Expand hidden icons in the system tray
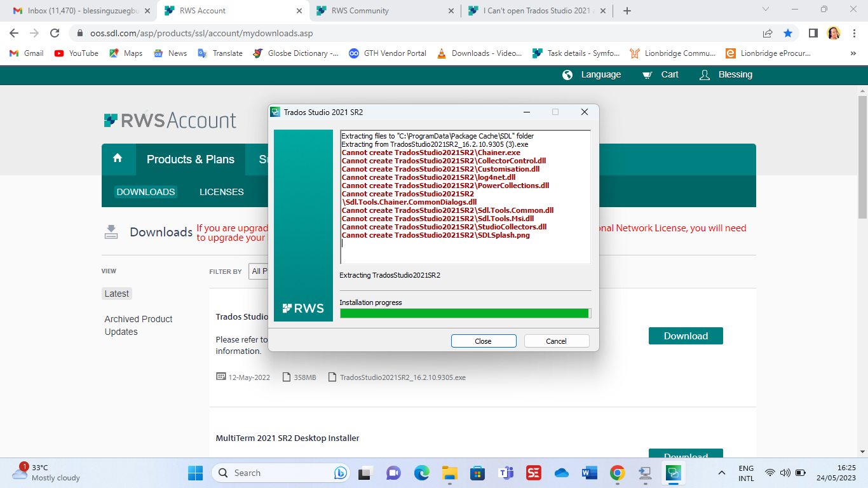The image size is (868, 488). coord(721,473)
